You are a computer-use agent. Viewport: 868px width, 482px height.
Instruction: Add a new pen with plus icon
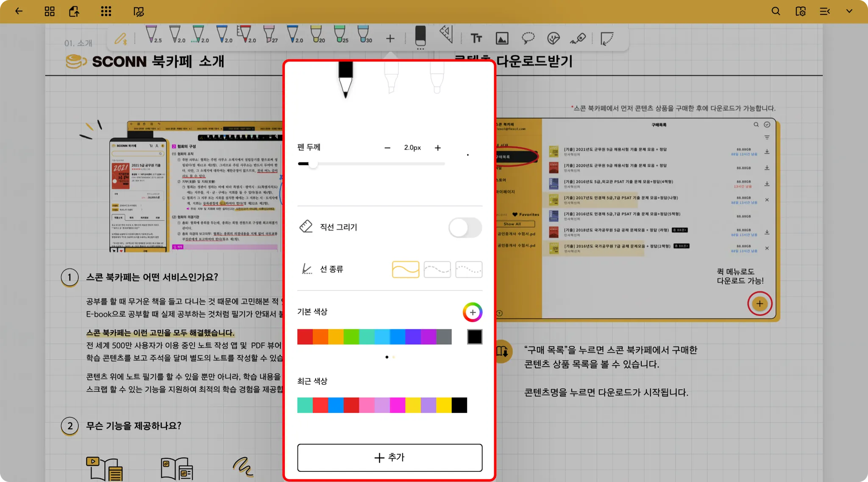[390, 39]
